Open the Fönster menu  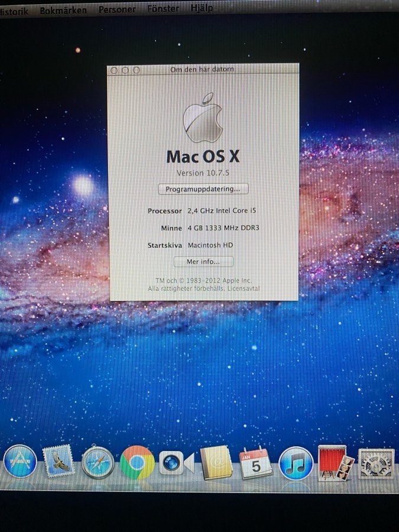coord(163,9)
